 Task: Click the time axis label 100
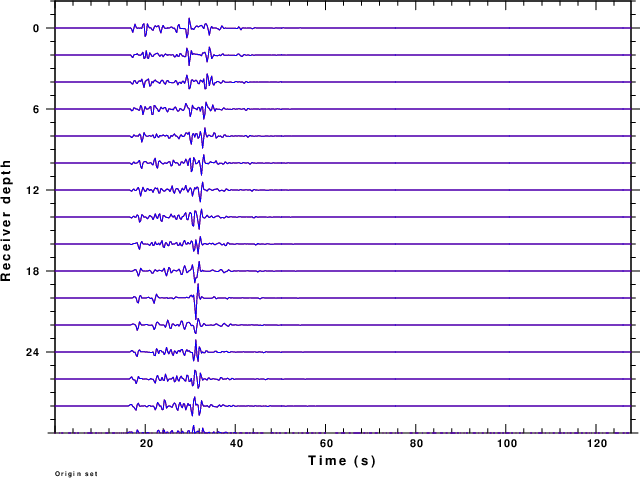tap(506, 444)
